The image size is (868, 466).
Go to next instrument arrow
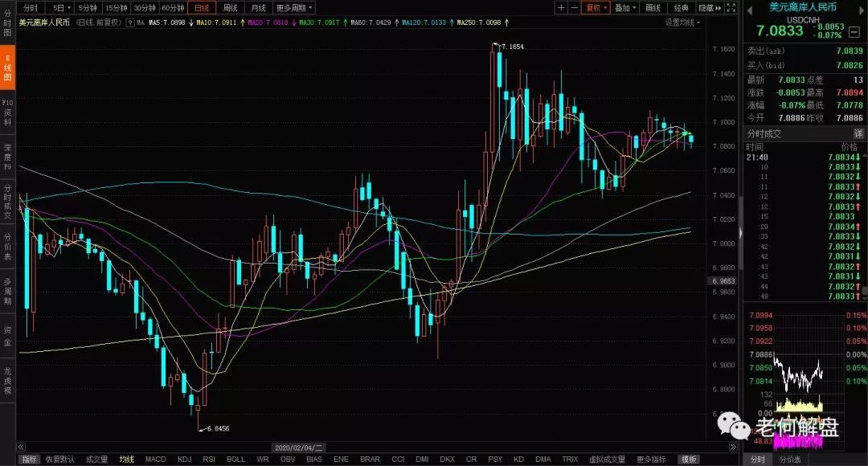[x=860, y=10]
